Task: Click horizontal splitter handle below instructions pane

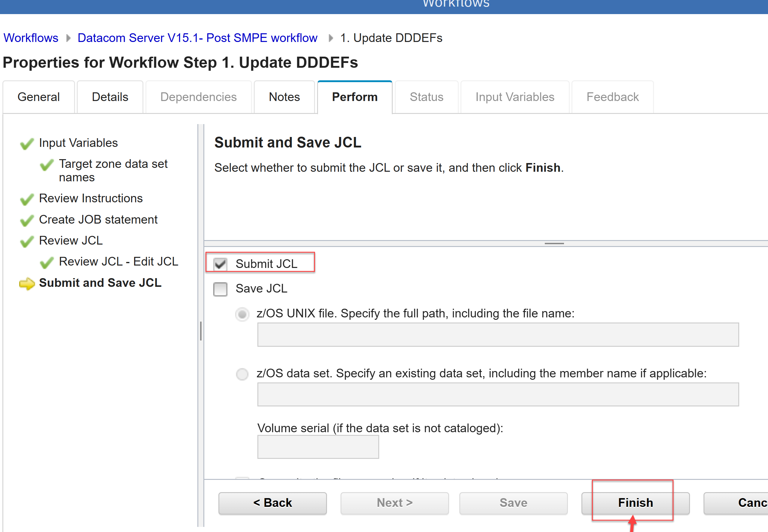Action: (554, 244)
